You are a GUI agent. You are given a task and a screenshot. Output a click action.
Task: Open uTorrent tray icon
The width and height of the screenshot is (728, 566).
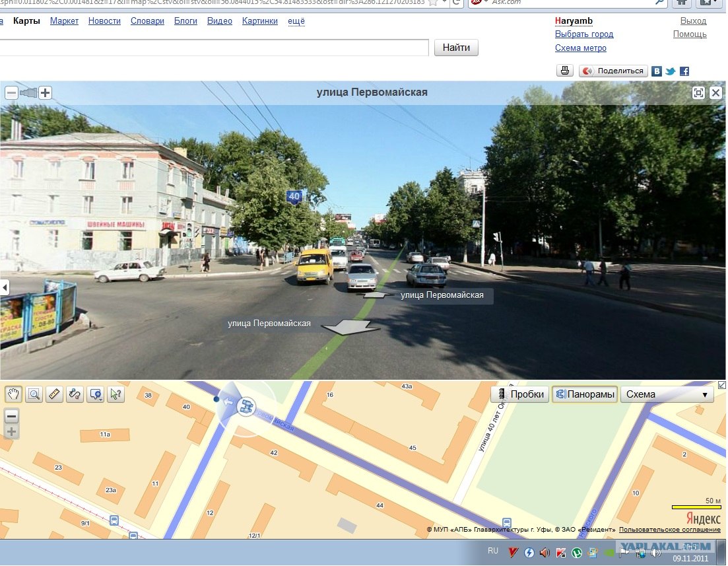[577, 553]
